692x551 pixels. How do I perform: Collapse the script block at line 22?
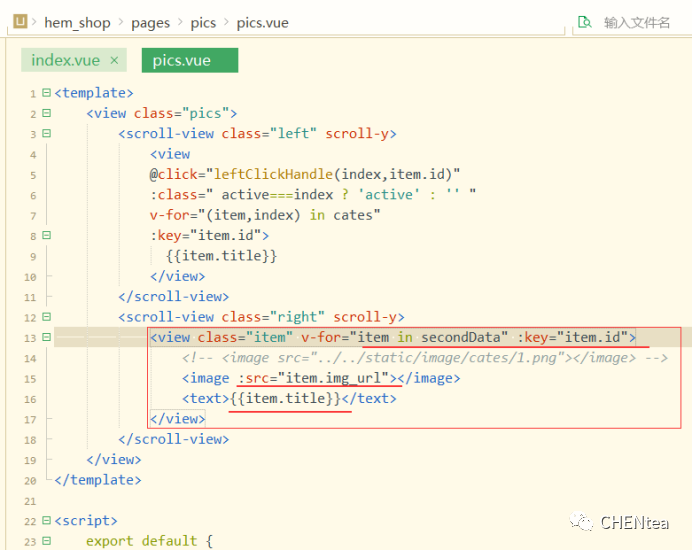tap(46, 521)
